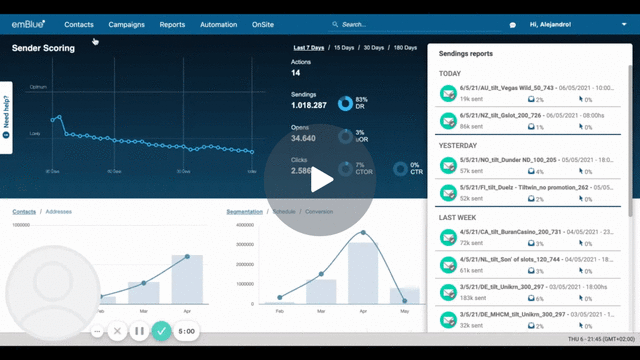Click the clicks cursor icon in 86k sent row

tap(581, 127)
